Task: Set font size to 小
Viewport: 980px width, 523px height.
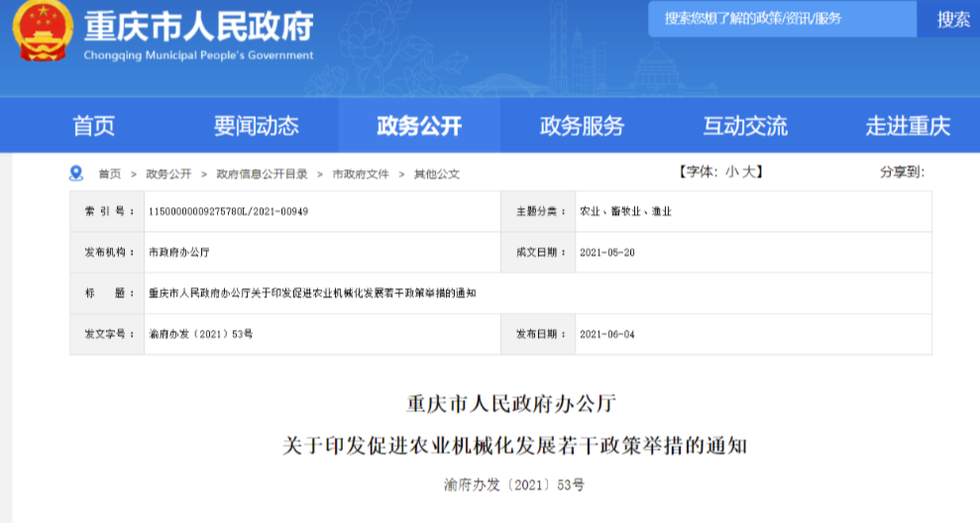Action: 732,171
